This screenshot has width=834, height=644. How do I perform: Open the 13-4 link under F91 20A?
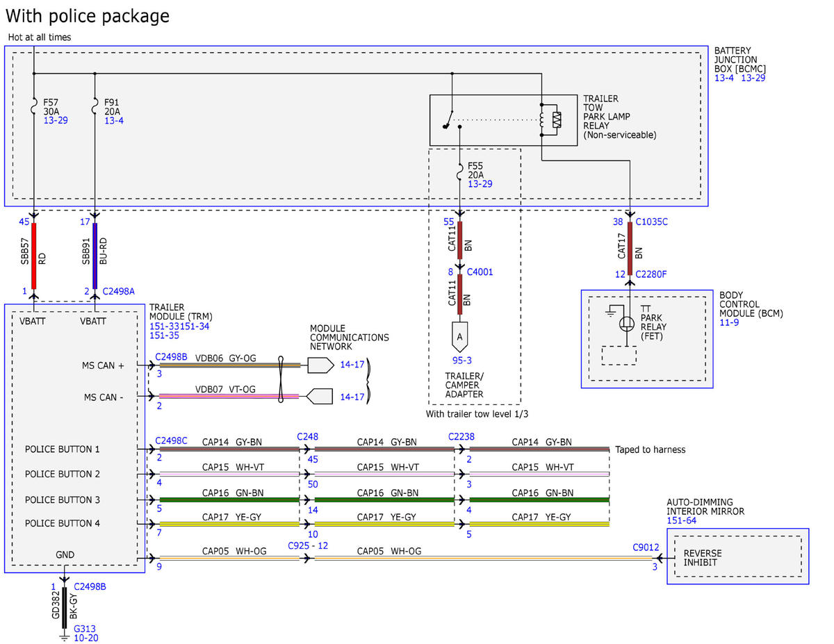114,121
